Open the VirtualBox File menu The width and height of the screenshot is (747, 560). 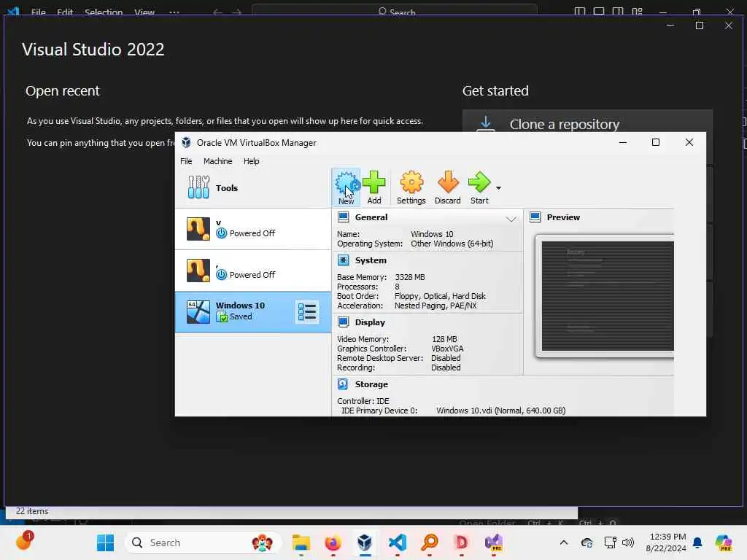[x=186, y=161]
